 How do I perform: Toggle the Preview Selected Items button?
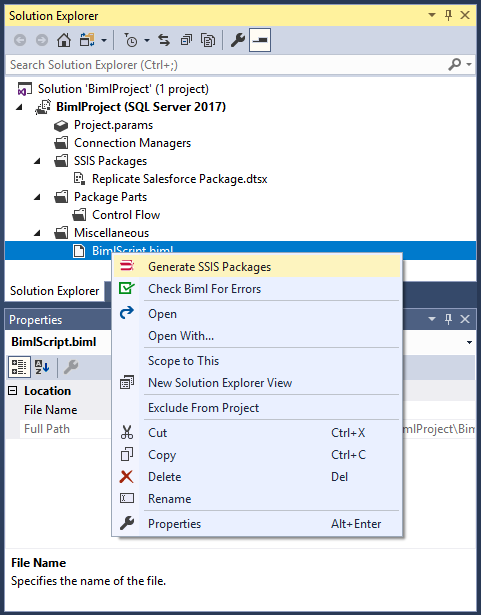[260, 40]
